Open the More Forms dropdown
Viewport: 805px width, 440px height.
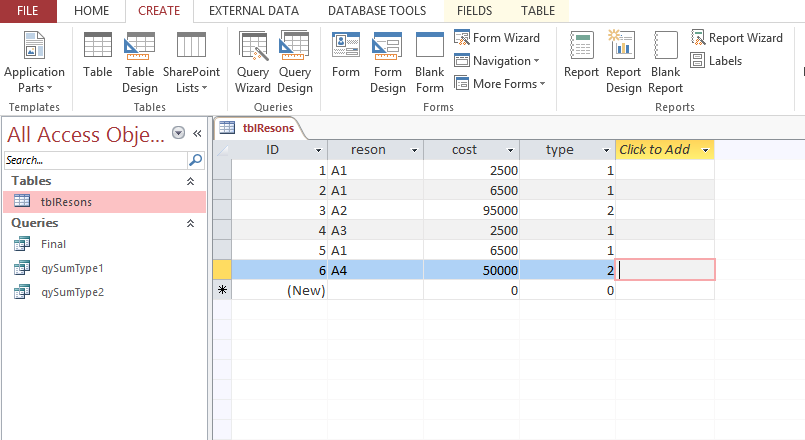500,84
